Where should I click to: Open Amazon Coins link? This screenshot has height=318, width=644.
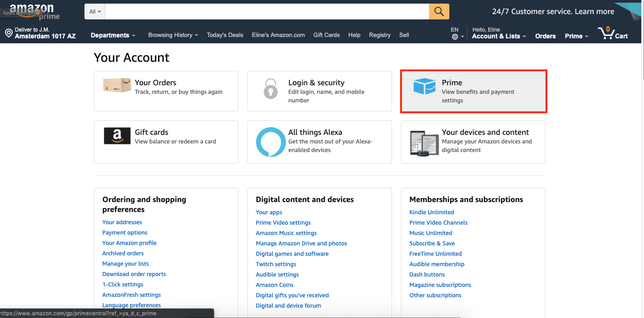click(275, 285)
